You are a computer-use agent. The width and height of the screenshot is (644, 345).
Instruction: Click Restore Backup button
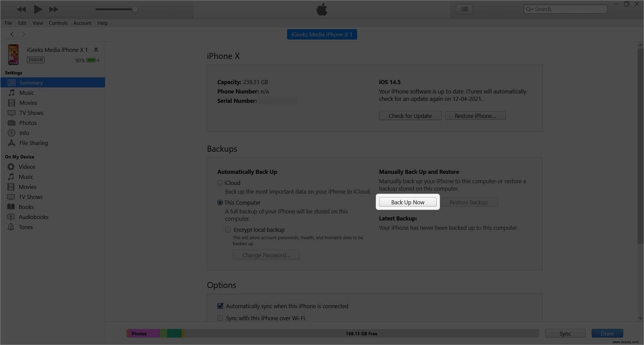click(x=469, y=202)
